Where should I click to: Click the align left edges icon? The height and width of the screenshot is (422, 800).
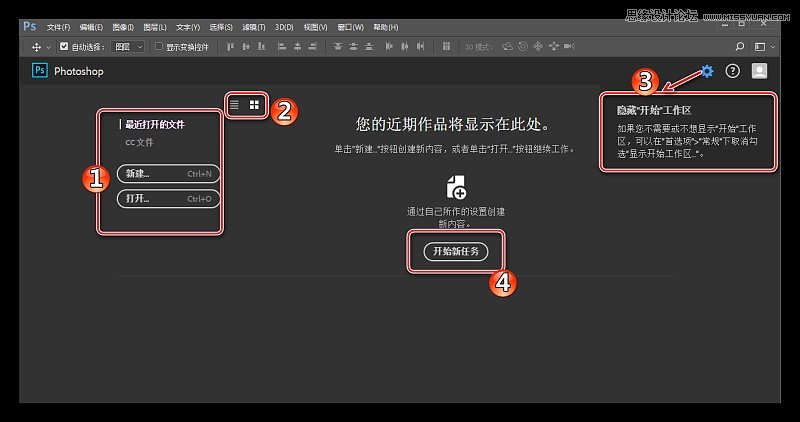coord(282,46)
